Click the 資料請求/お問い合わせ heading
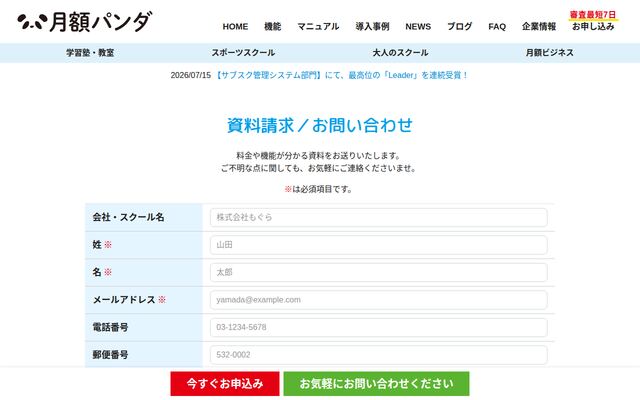This screenshot has height=400, width=640. (x=320, y=125)
